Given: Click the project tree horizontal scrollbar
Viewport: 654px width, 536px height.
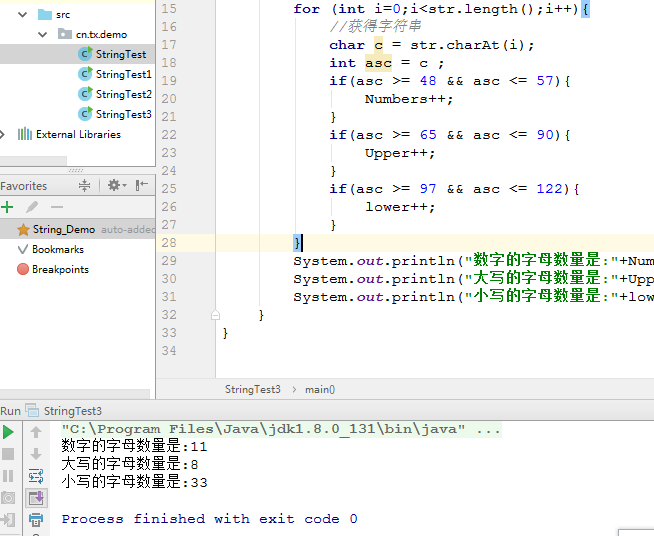Looking at the screenshot, I should [x=33, y=161].
